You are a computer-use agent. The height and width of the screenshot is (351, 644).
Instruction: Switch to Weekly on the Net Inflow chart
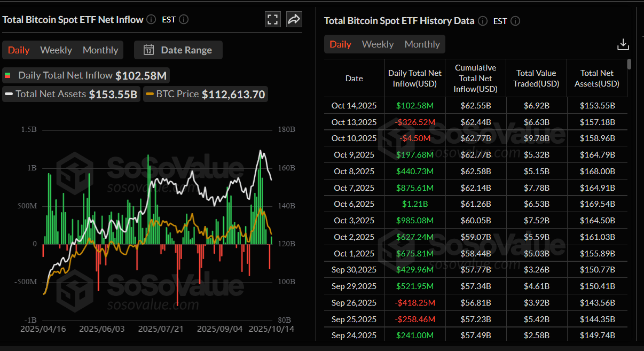[56, 50]
